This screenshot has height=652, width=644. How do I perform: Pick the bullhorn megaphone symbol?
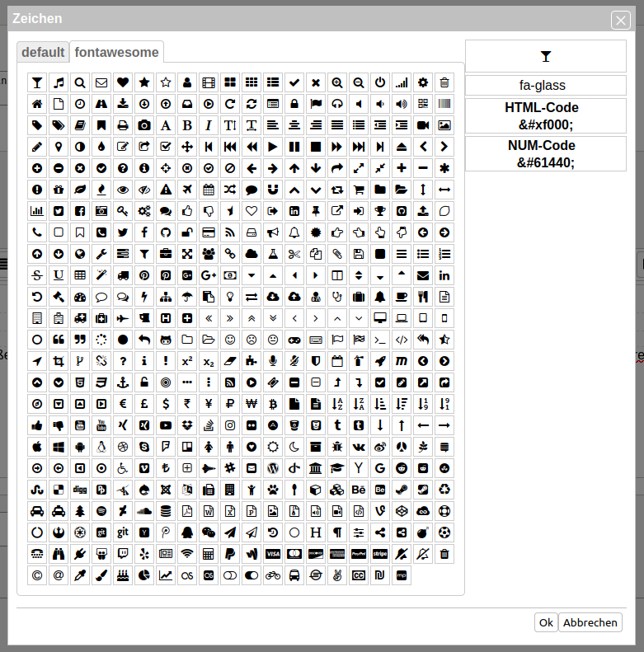pos(273,232)
